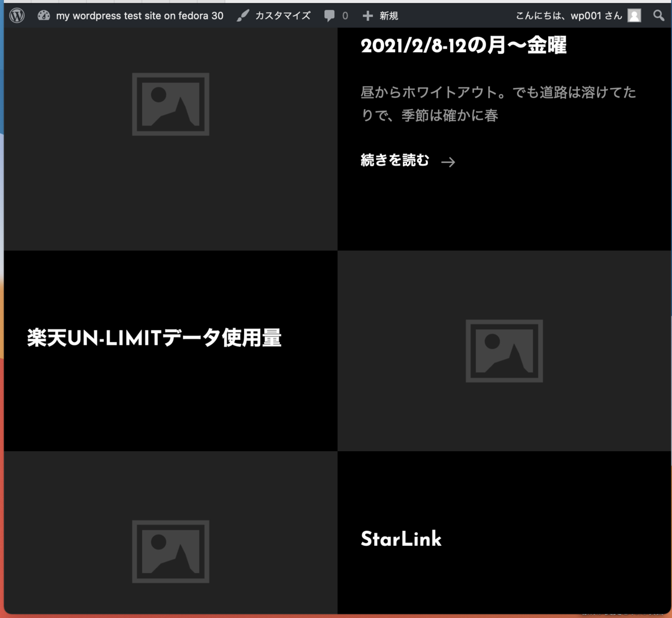This screenshot has width=672, height=618.
Task: Open the StarLink post
Action: [401, 539]
